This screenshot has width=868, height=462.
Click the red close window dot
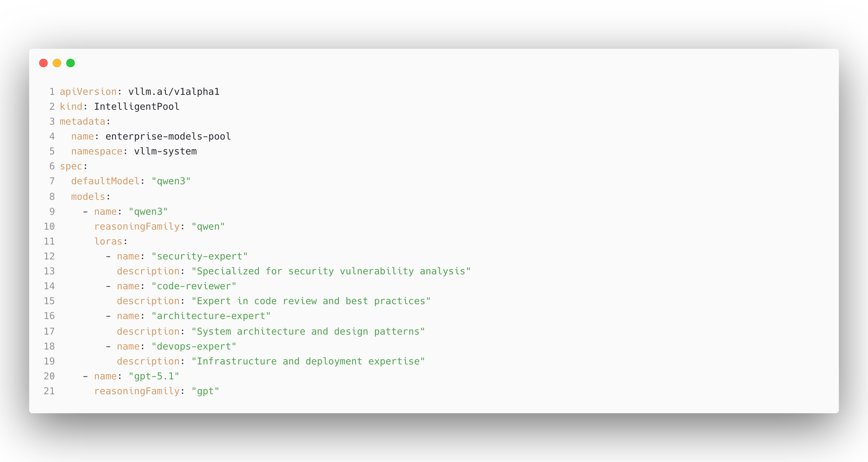click(x=43, y=63)
